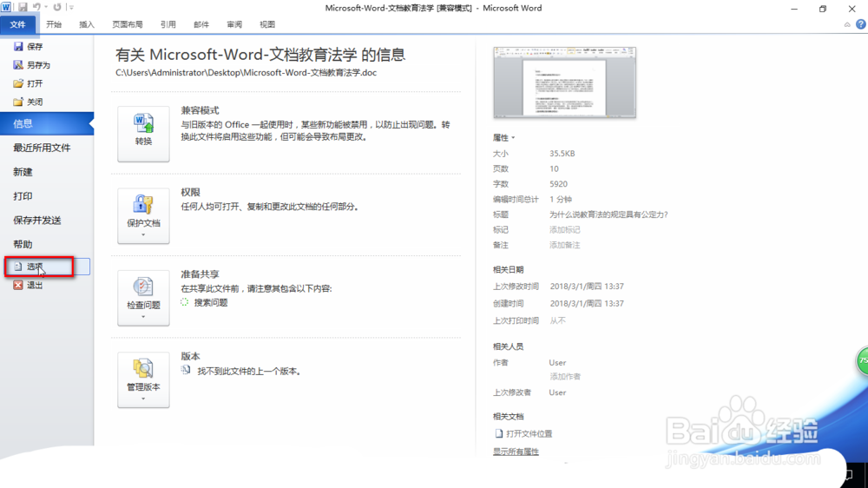
Task: Open 保存并发送 page
Action: [x=37, y=221]
